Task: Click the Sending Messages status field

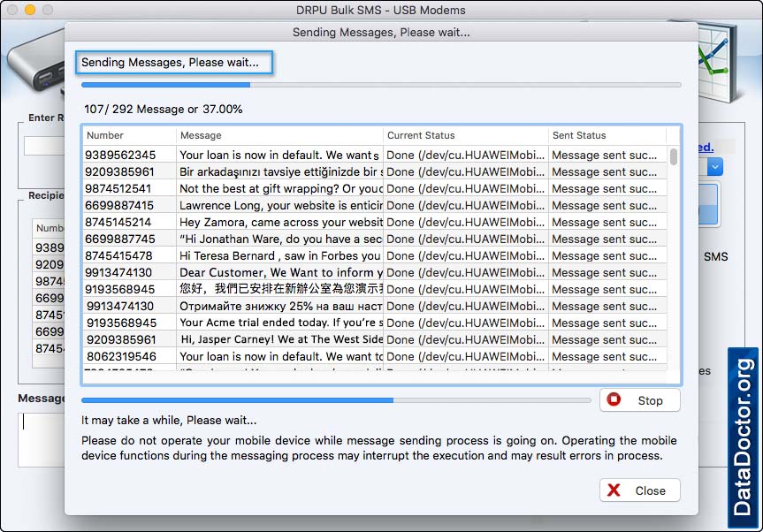Action: 174,62
